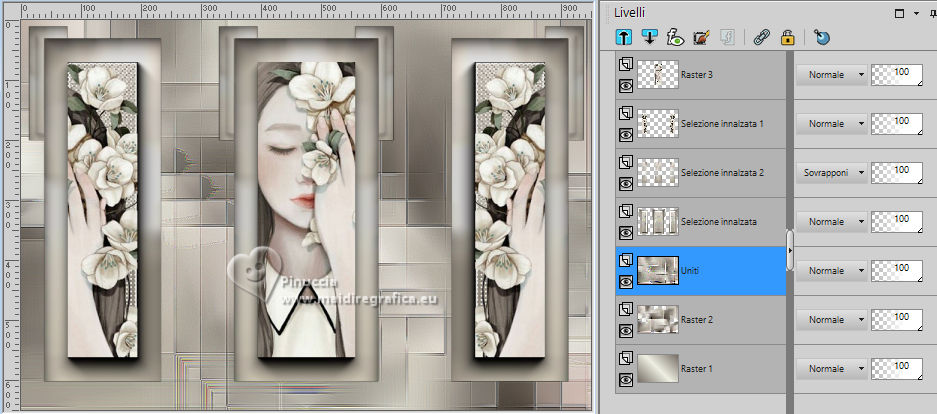Click opacity value of Raster 1 layer

click(901, 366)
